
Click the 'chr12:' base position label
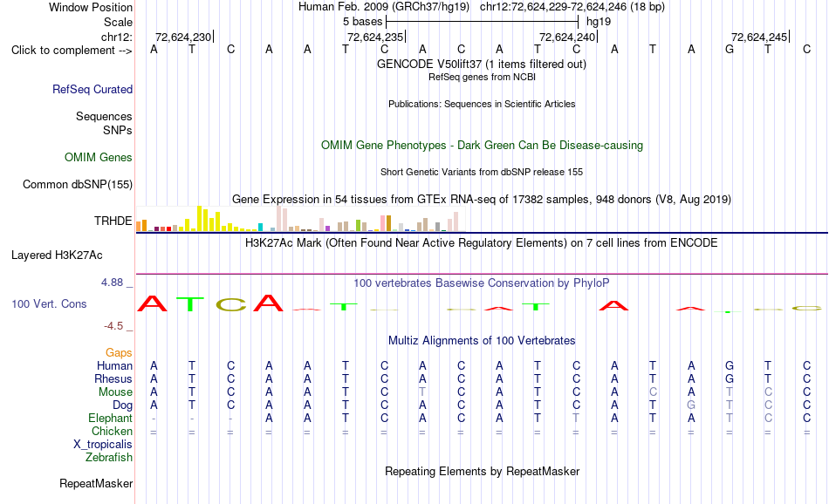coord(117,37)
